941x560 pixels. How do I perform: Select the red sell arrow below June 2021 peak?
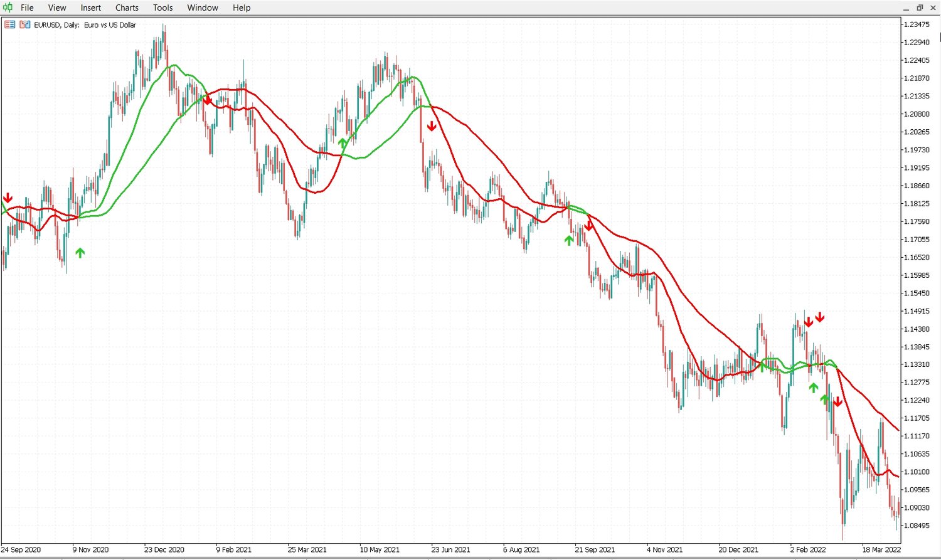tap(432, 127)
